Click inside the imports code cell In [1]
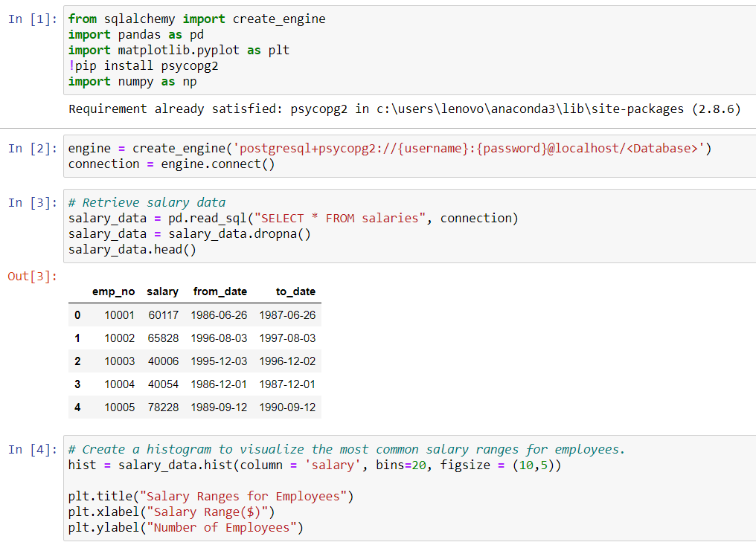756x545 pixels. coord(410,50)
